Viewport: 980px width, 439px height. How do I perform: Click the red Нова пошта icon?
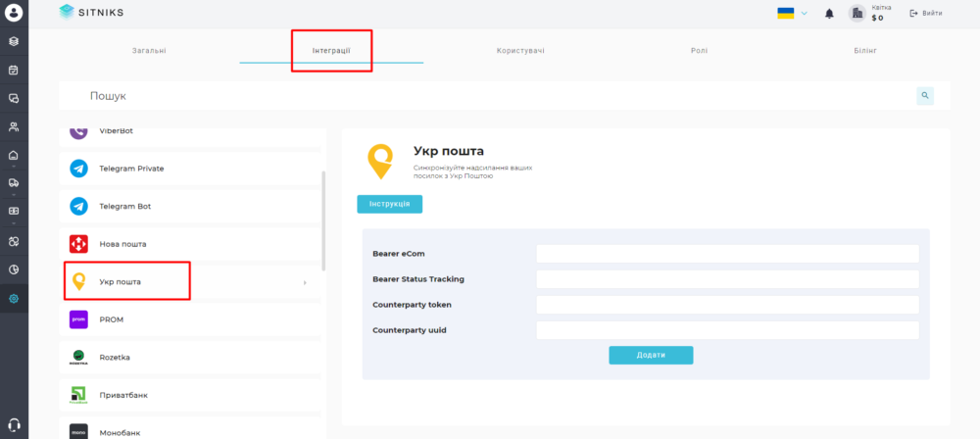[x=78, y=244]
